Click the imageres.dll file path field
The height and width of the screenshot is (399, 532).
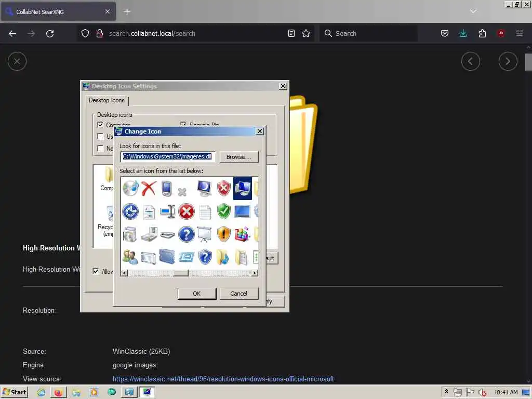click(x=168, y=157)
